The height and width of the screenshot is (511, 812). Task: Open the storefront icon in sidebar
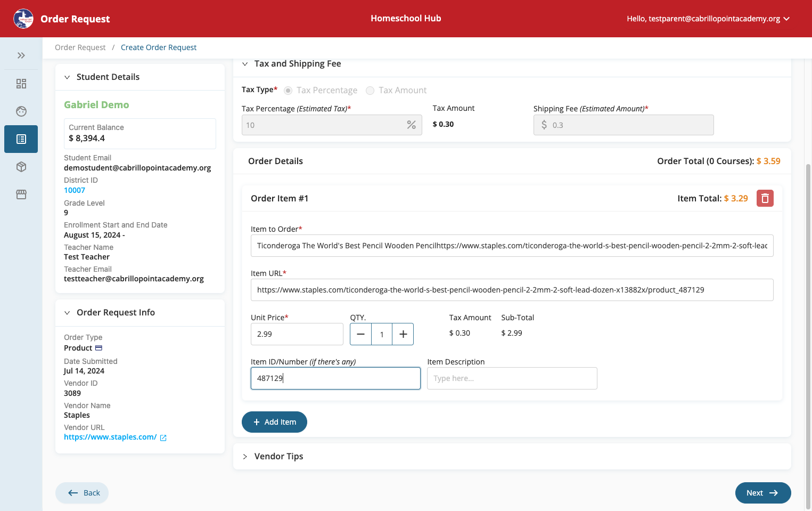tap(21, 194)
